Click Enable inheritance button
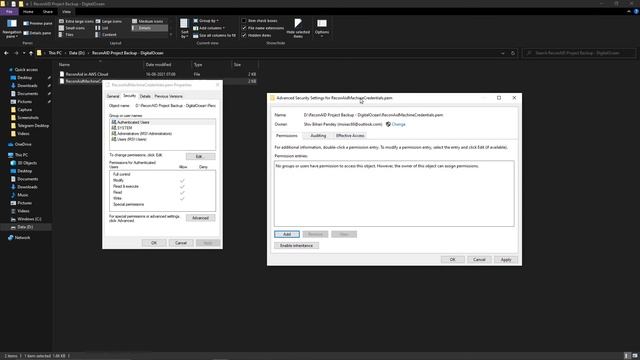 click(x=296, y=246)
